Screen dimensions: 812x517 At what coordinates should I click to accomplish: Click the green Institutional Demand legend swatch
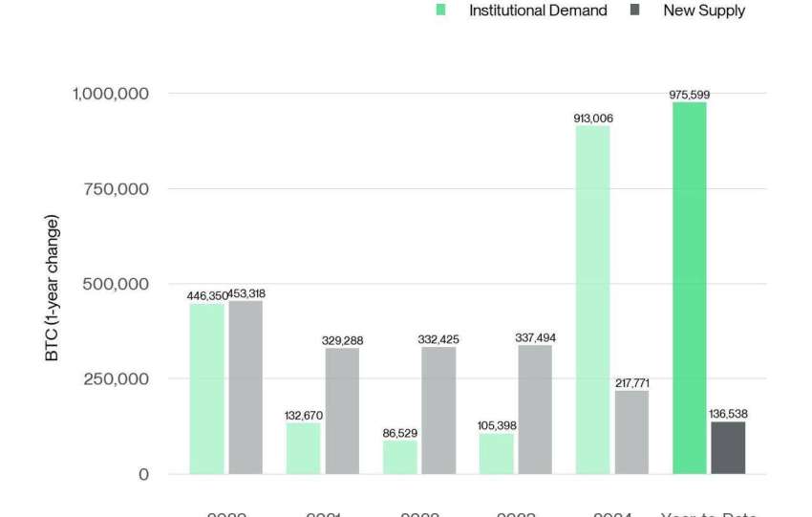[x=440, y=11]
